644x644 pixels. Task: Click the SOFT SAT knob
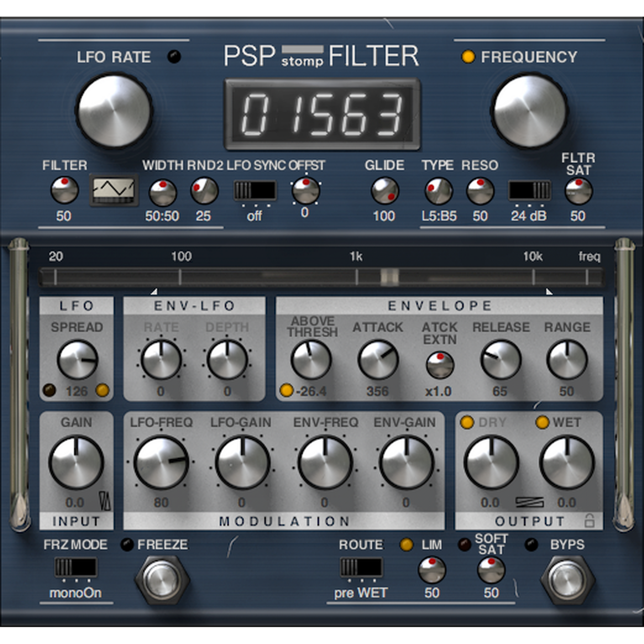click(x=491, y=570)
